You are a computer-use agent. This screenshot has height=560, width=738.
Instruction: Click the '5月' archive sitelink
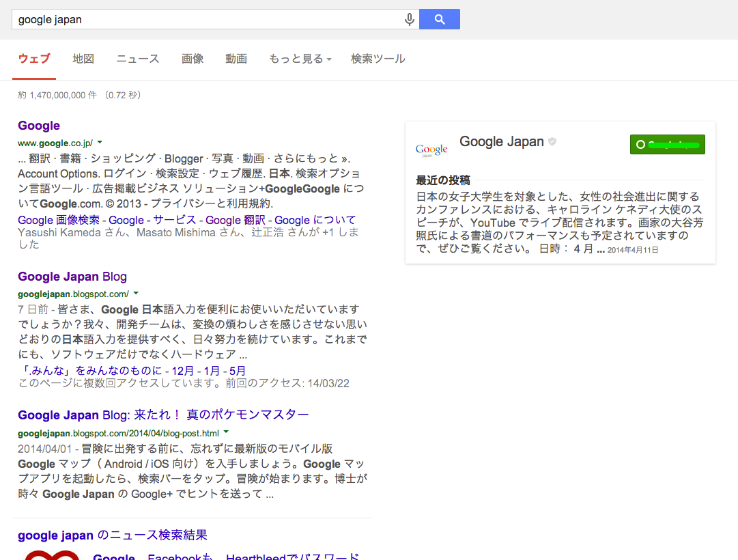coord(238,371)
